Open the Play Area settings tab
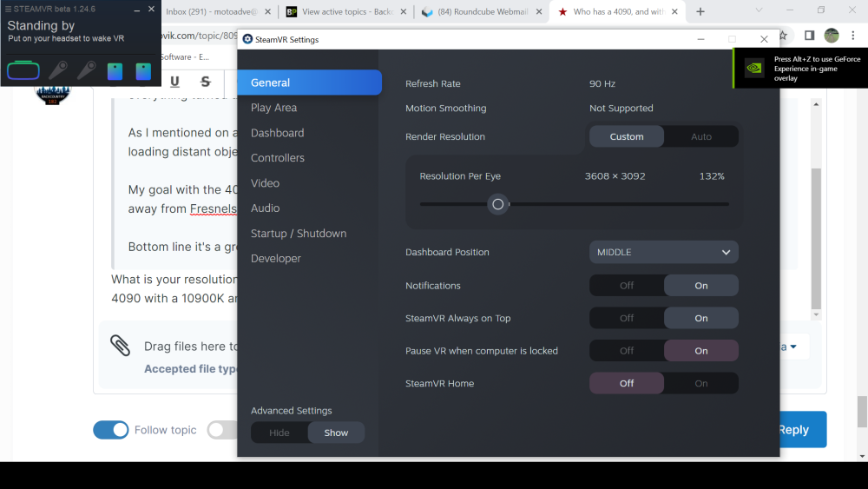 pos(273,108)
